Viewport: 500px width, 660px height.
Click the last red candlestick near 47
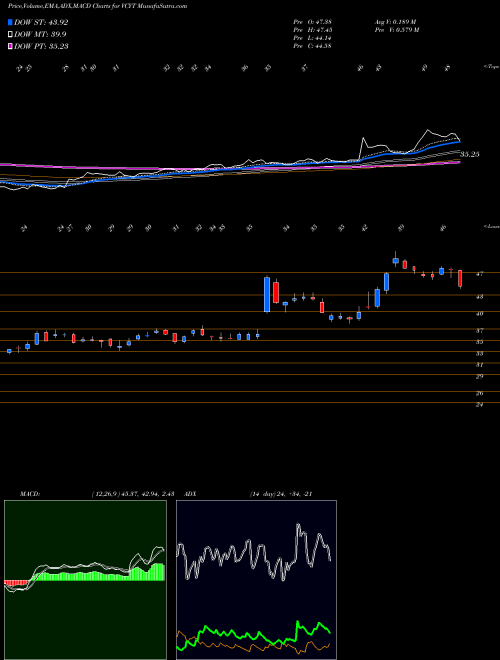coord(460,279)
